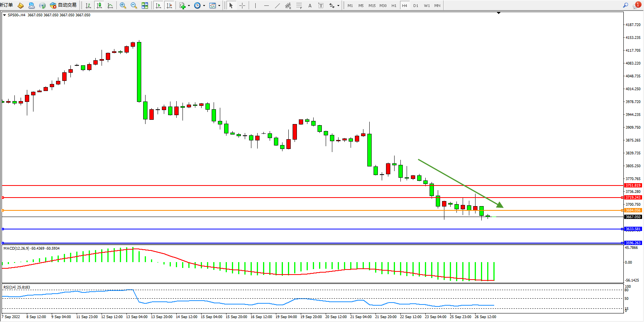Choose the Fibonacci retracement tool
Image resolution: width=644 pixels, height=322 pixels.
click(x=299, y=5)
